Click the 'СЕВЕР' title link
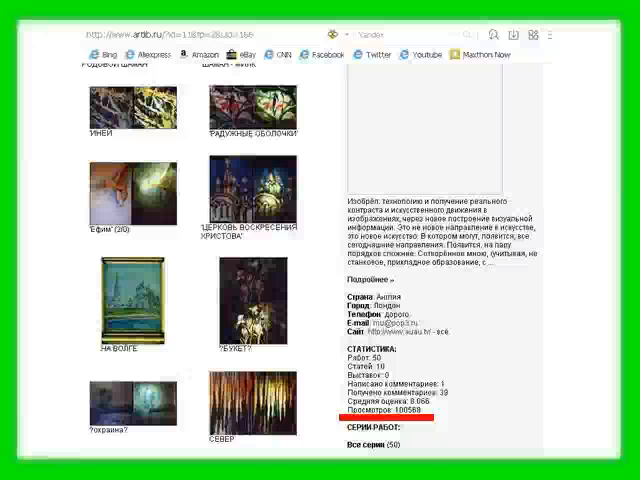 click(222, 439)
